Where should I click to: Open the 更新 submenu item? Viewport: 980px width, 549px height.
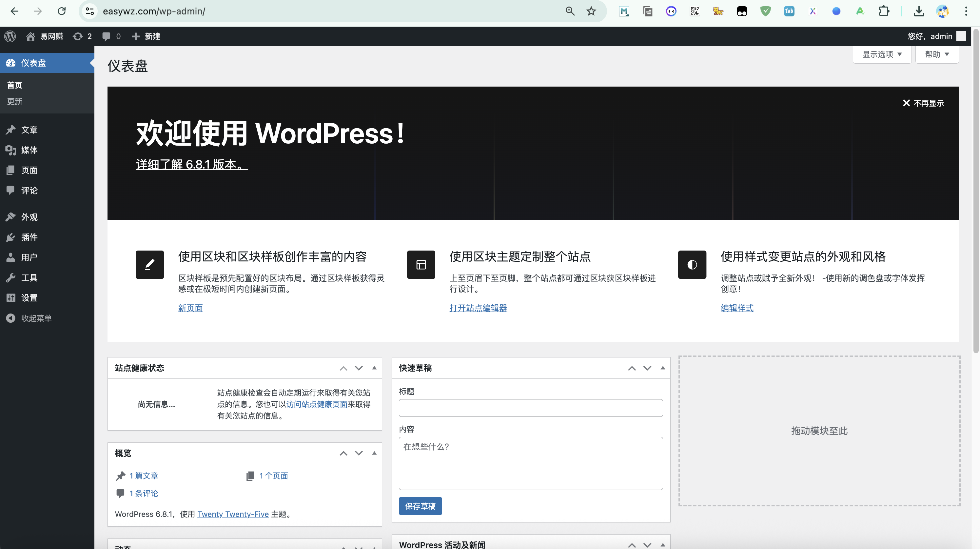(15, 102)
